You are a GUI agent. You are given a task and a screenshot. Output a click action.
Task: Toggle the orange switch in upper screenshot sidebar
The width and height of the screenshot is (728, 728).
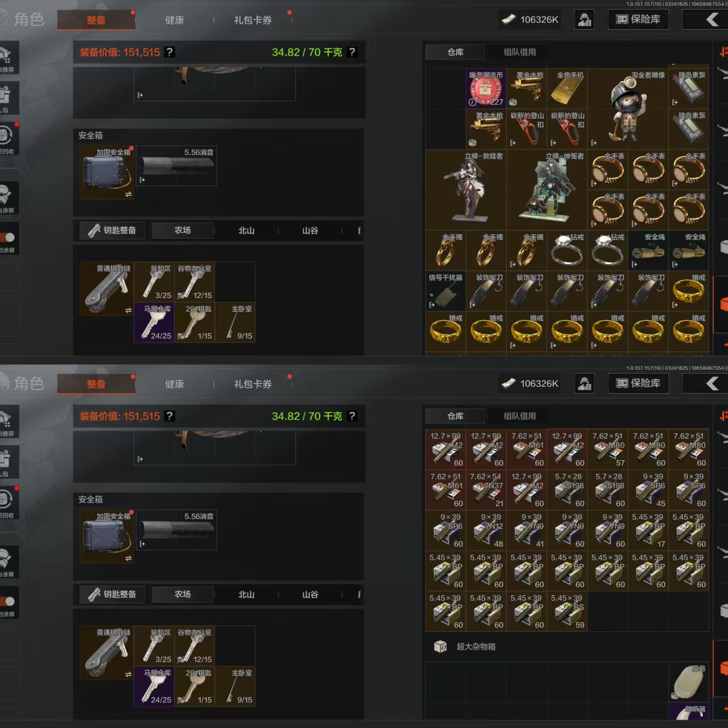7,237
